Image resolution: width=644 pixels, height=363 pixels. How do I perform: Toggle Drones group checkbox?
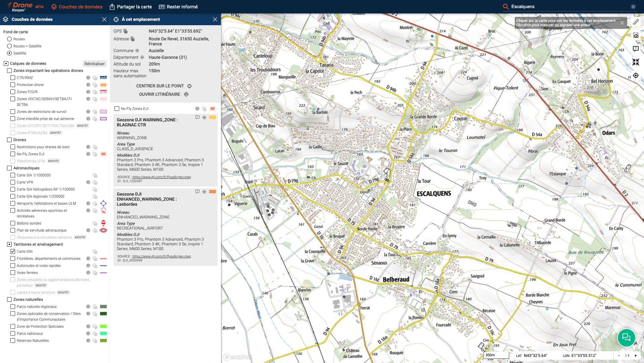[9, 140]
